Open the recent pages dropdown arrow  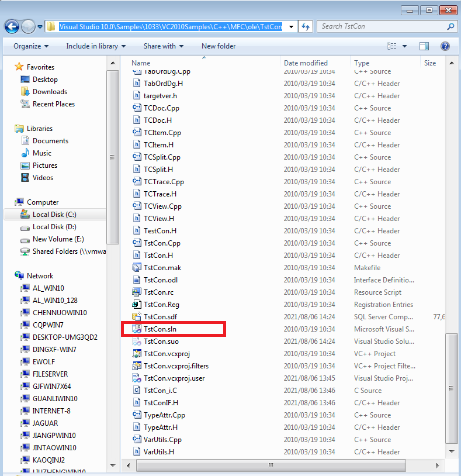click(x=40, y=27)
